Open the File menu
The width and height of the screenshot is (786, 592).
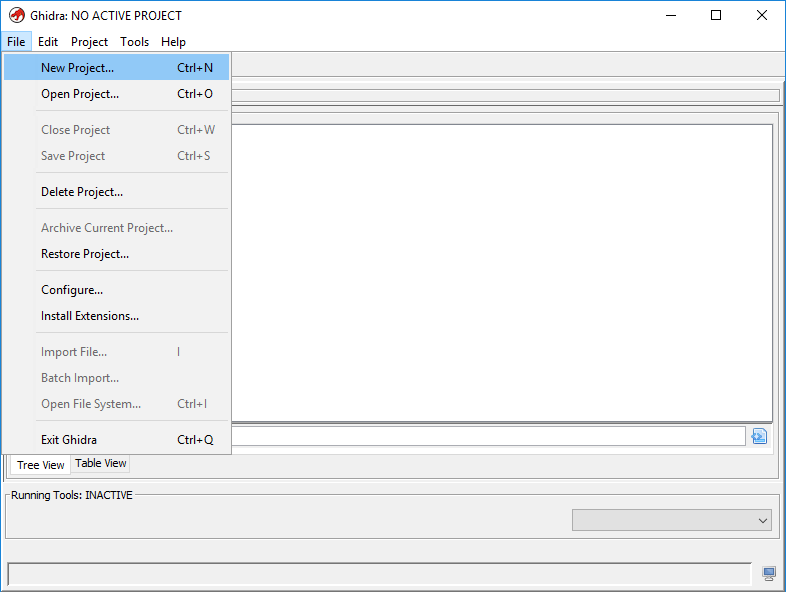16,42
